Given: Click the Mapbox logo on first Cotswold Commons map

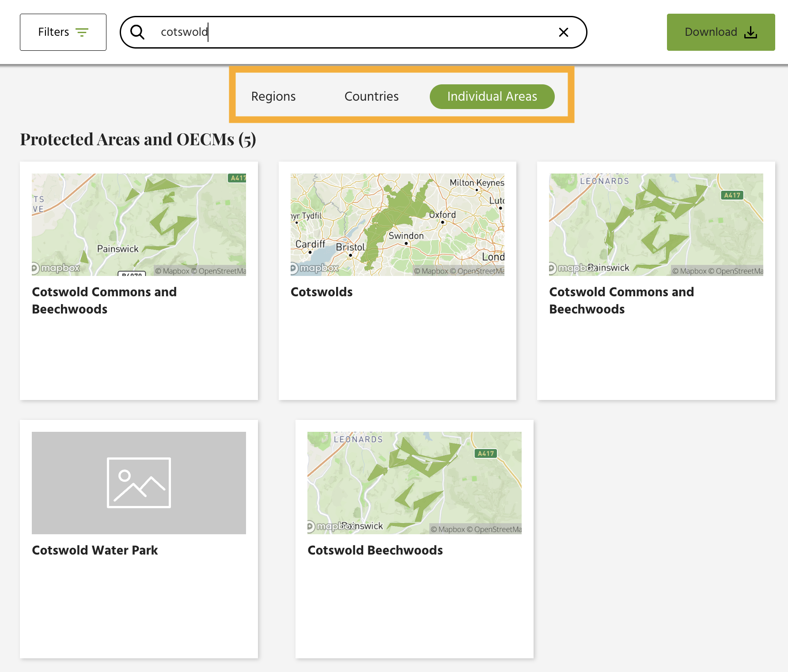Looking at the screenshot, I should tap(55, 268).
